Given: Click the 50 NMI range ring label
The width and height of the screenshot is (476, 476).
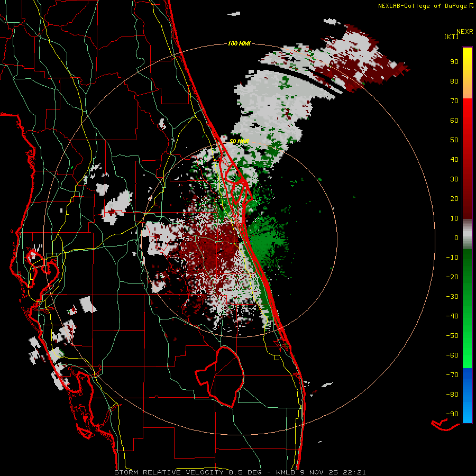Looking at the screenshot, I should tap(239, 141).
